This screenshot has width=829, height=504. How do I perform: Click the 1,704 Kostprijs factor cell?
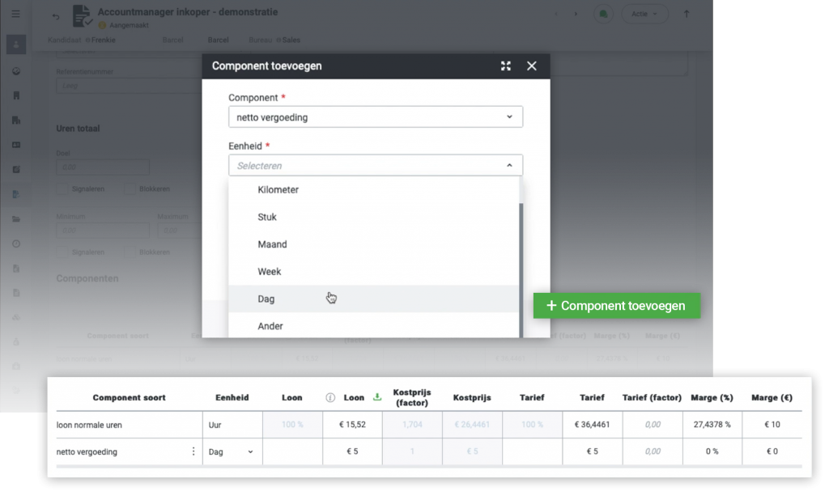[x=412, y=425]
